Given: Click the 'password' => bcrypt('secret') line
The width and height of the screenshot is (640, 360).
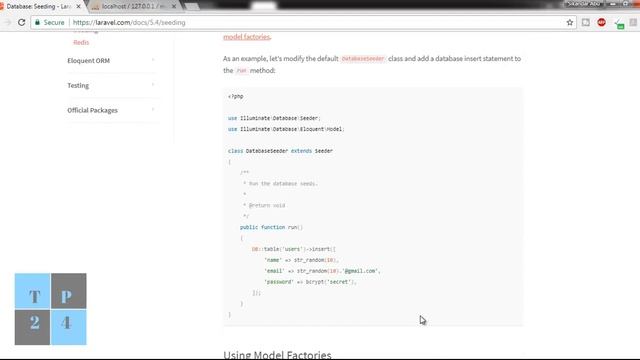Looking at the screenshot, I should pos(311,282).
